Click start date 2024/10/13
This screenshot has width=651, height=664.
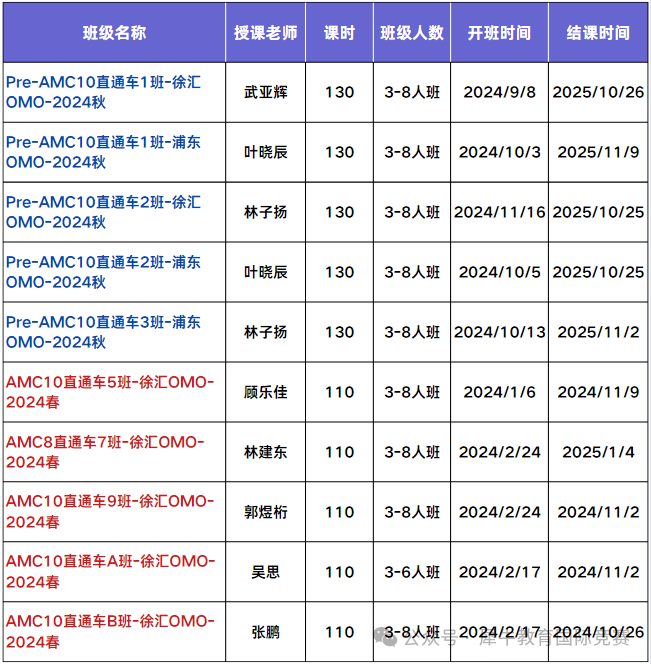[499, 332]
